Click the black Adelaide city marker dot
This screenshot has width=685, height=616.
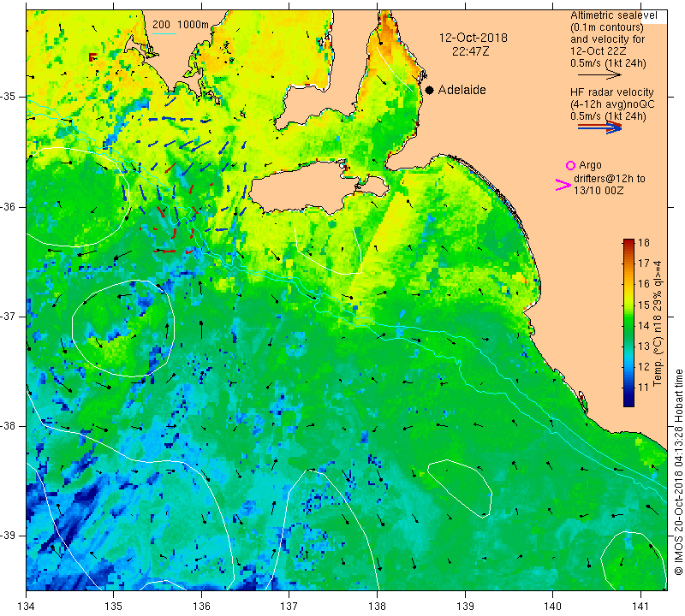[430, 90]
